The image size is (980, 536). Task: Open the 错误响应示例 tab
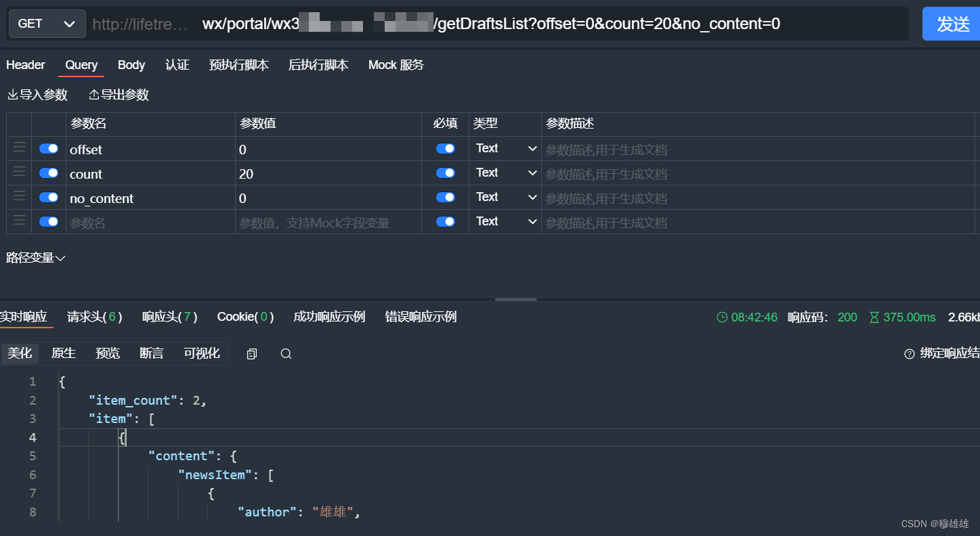(x=421, y=317)
